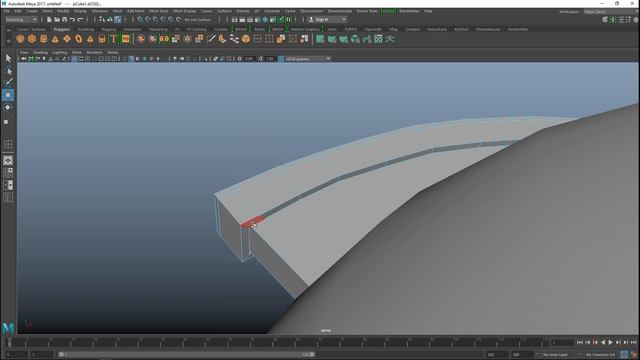Click the current frame input field

[562, 342]
